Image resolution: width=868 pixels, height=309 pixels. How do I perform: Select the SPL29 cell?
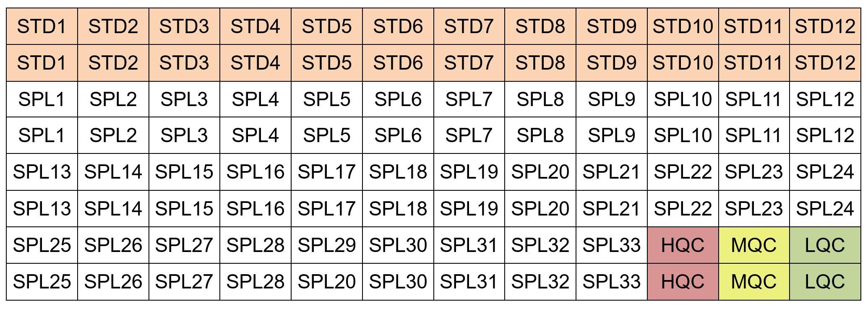pos(327,245)
